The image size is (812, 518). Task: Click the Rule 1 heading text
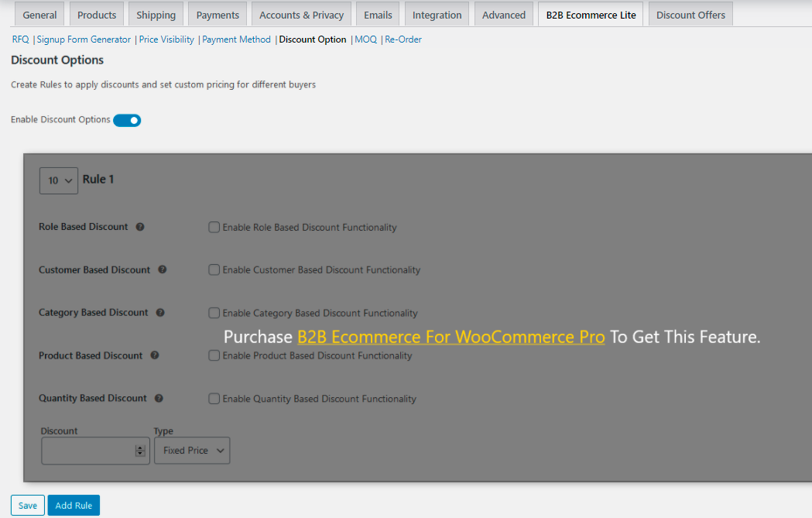98,179
